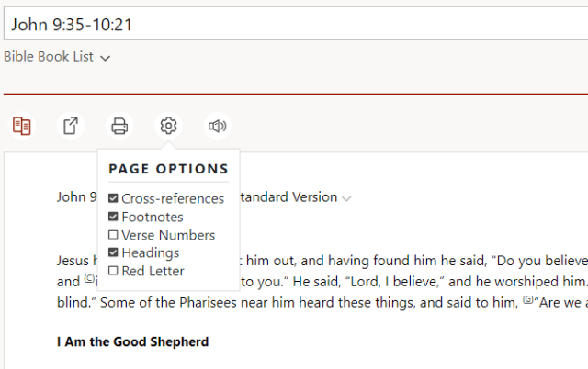588x369 pixels.
Task: Play audio with the speaker icon
Action: pos(217,127)
